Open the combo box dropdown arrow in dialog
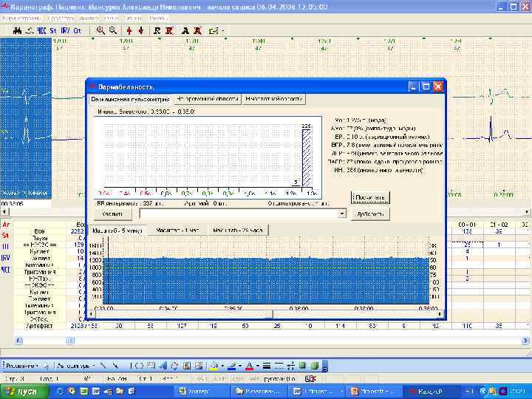Image resolution: width=532 pixels, height=399 pixels. pos(342,214)
